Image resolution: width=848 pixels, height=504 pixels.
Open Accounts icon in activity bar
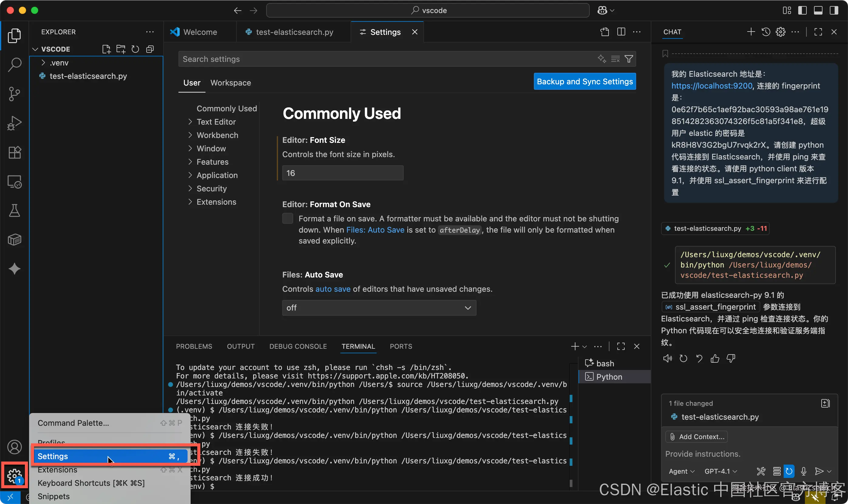coord(14,447)
